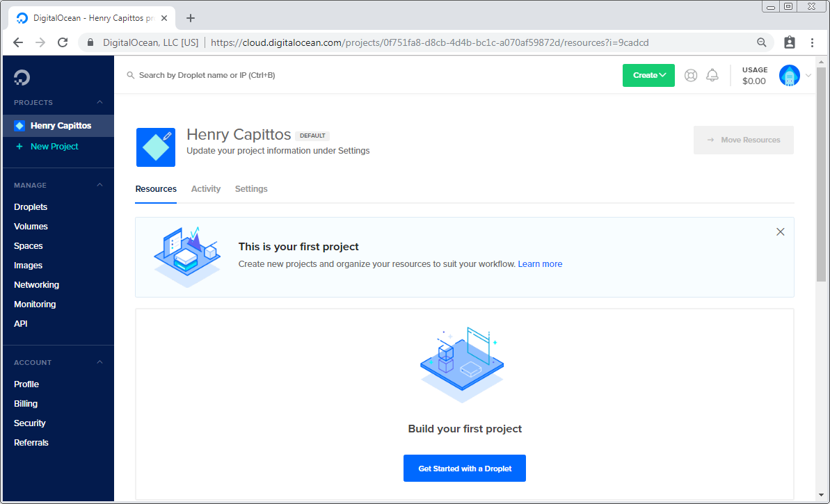Click the browser back arrow
The image size is (830, 504).
point(18,43)
